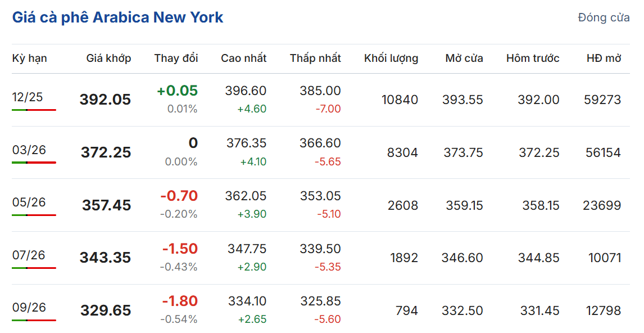Click the 339.50 lowest price cell

point(320,249)
